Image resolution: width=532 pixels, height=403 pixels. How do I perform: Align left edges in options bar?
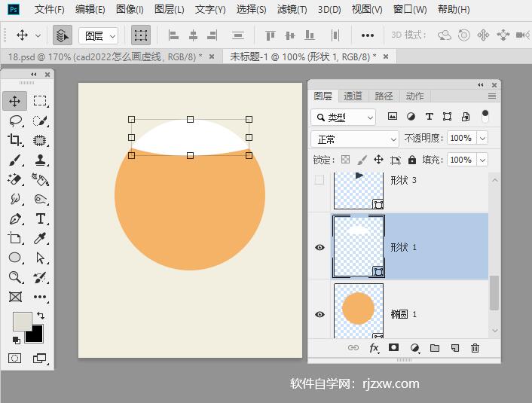pyautogui.click(x=173, y=35)
